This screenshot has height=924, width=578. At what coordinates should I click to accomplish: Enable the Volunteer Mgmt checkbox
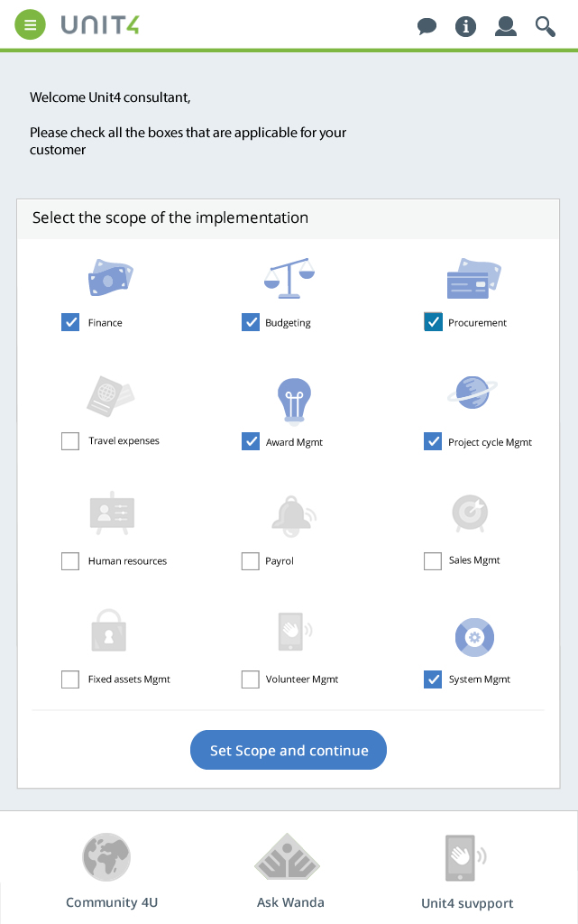(251, 679)
